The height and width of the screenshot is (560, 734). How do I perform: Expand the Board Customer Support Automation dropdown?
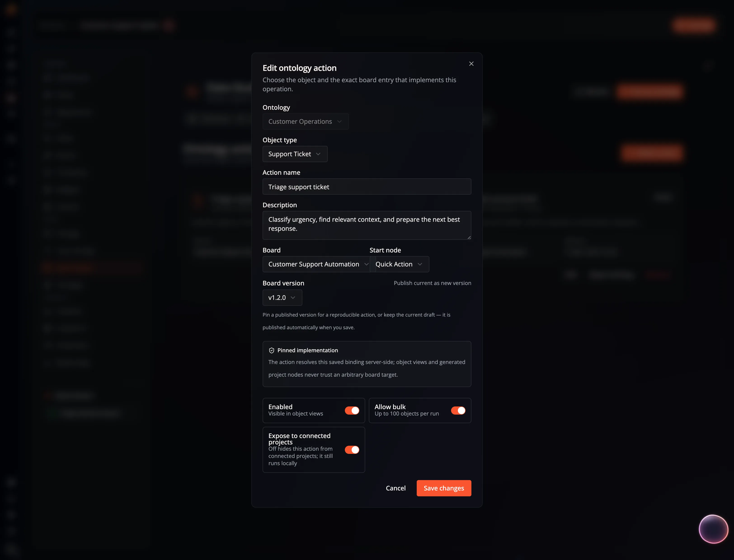click(319, 264)
